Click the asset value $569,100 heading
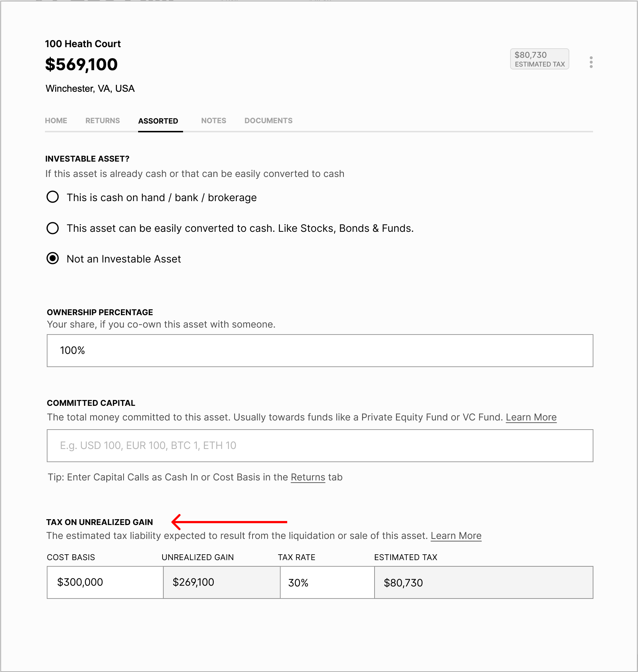 point(81,65)
